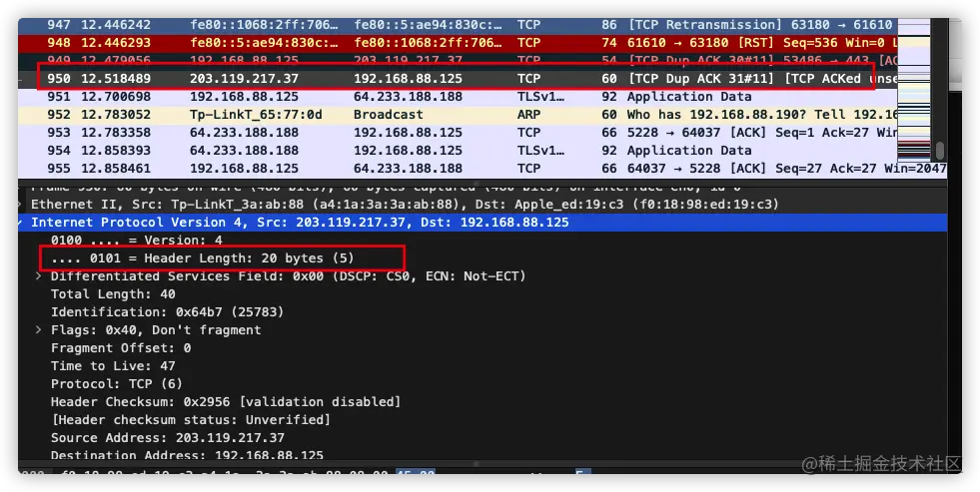Select packet 950 TCP Dup ACK row

[458, 79]
